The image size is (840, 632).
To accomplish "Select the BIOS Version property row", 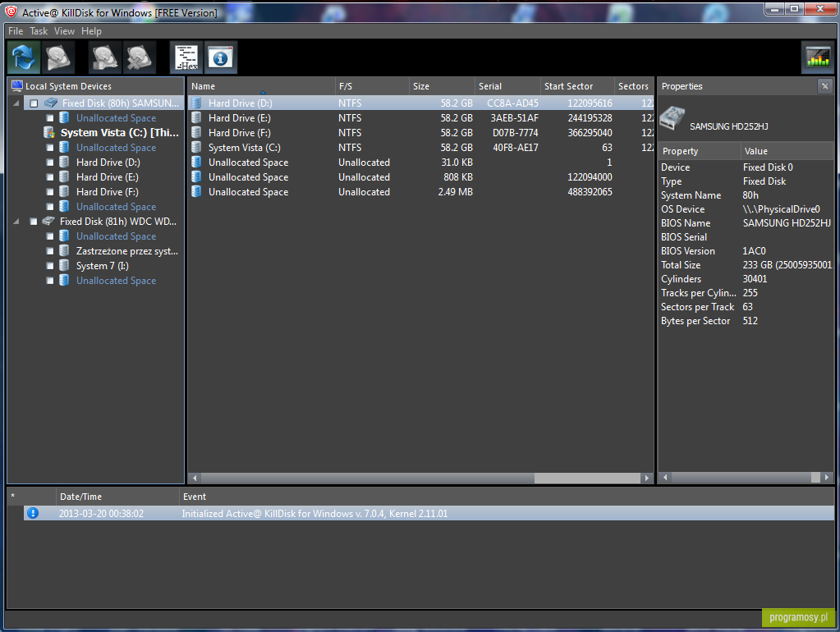I will (x=746, y=250).
